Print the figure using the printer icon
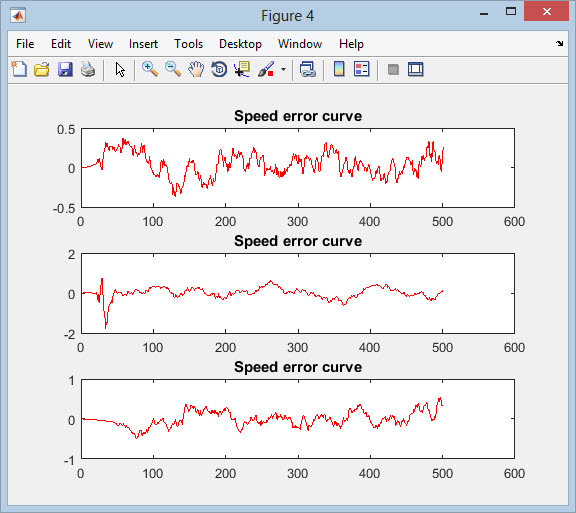576x513 pixels. [88, 69]
